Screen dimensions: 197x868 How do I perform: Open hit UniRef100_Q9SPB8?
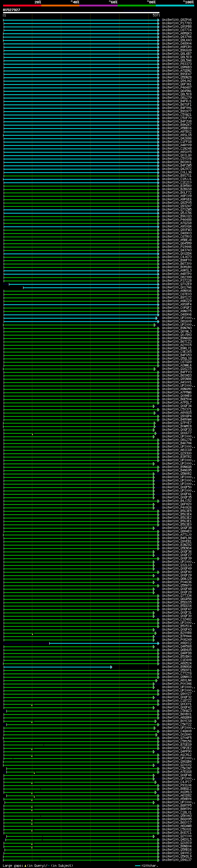(177, 26)
